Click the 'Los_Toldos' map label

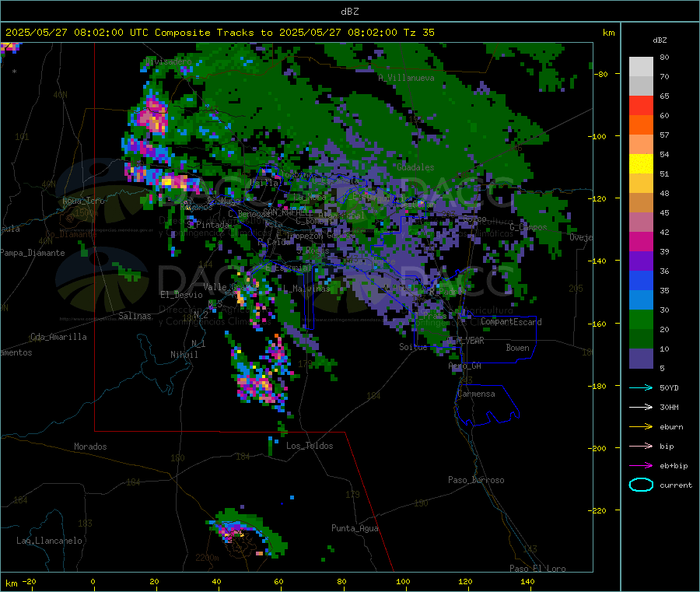point(310,446)
